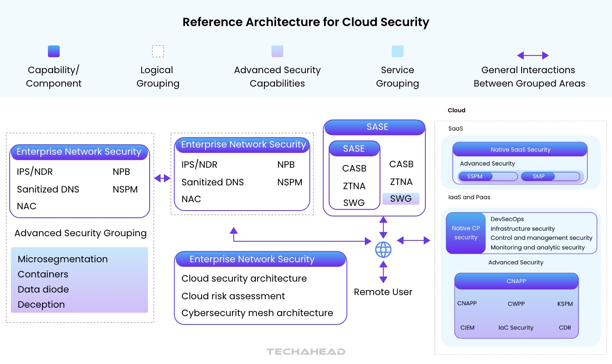Click the CNAPP item beside CWPP
This screenshot has height=364, width=612.
coord(467,303)
